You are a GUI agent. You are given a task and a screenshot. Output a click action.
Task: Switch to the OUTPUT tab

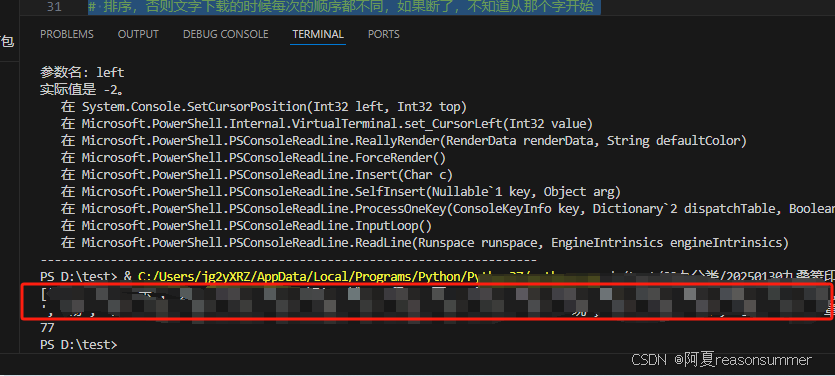coord(138,34)
